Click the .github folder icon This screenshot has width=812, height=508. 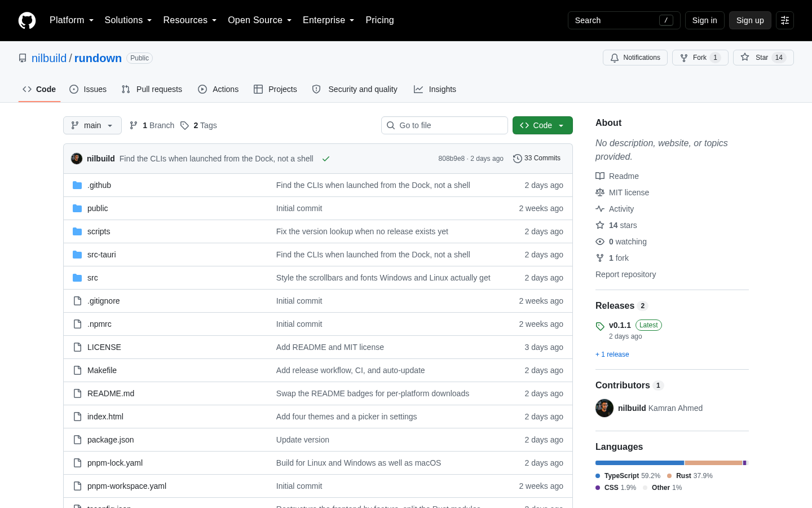[x=77, y=185]
